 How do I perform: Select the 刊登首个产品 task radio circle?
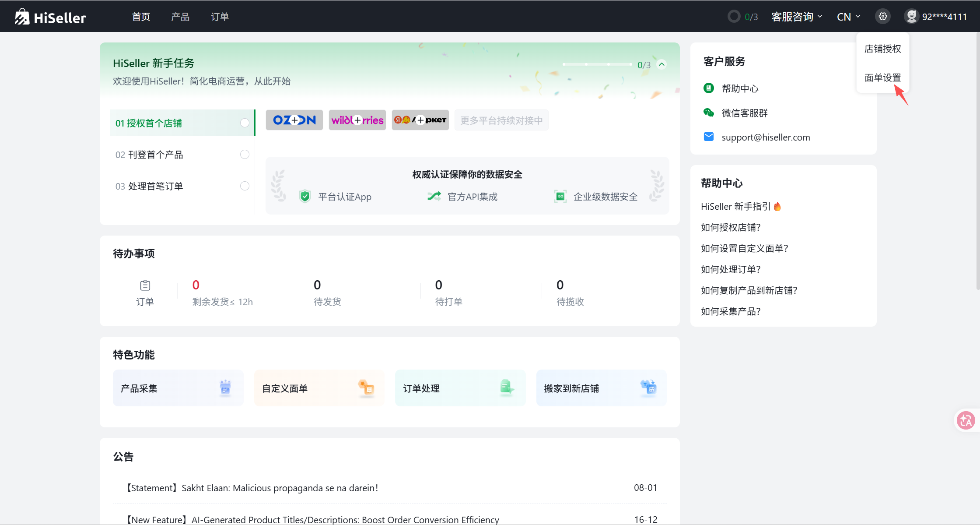pyautogui.click(x=245, y=155)
